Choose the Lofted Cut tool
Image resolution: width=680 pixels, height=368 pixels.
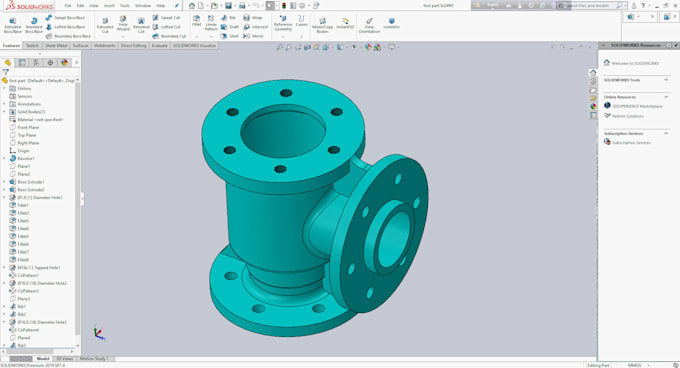pyautogui.click(x=166, y=27)
